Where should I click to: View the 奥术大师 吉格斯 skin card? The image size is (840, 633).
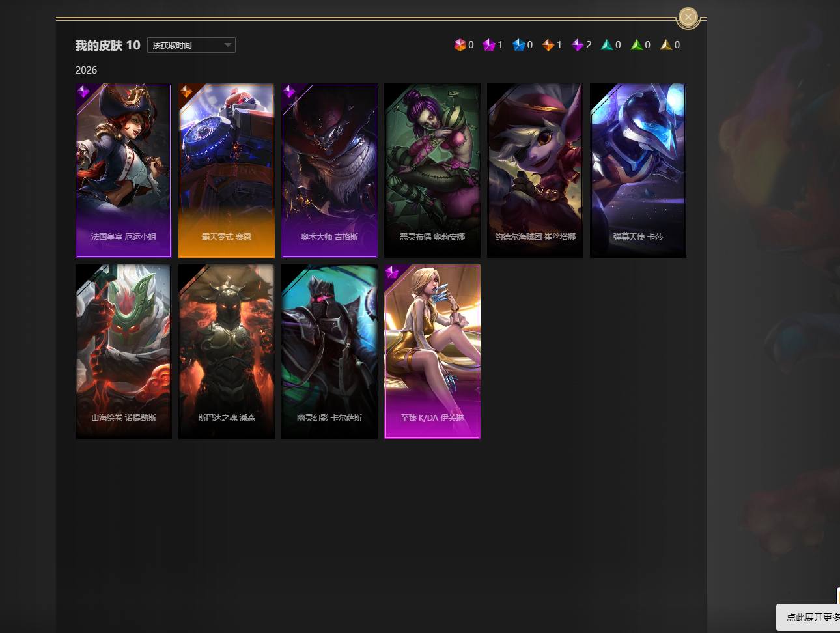coord(329,171)
